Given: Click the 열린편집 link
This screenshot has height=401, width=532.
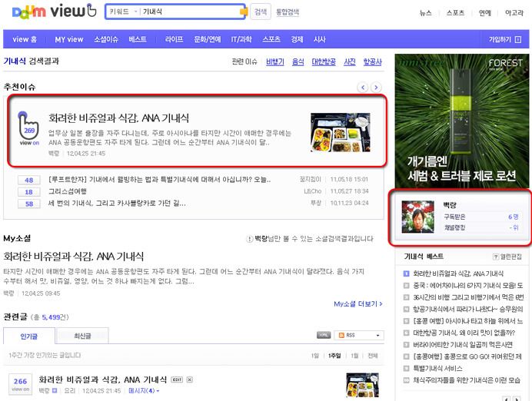Looking at the screenshot, I should tap(507, 257).
